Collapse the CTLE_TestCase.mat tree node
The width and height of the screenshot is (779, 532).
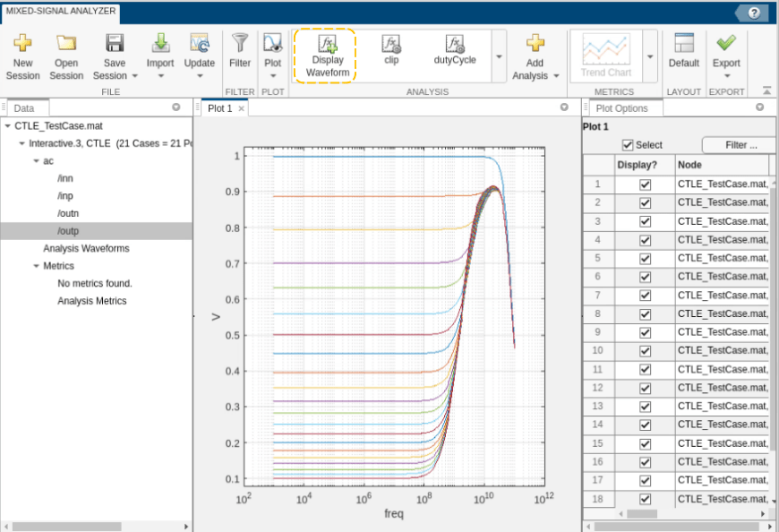click(x=8, y=126)
